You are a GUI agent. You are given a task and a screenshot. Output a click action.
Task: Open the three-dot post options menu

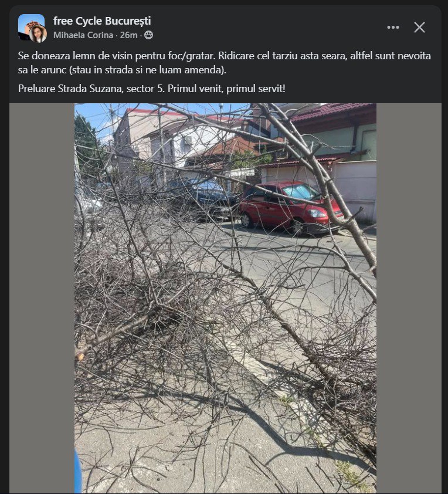point(393,28)
